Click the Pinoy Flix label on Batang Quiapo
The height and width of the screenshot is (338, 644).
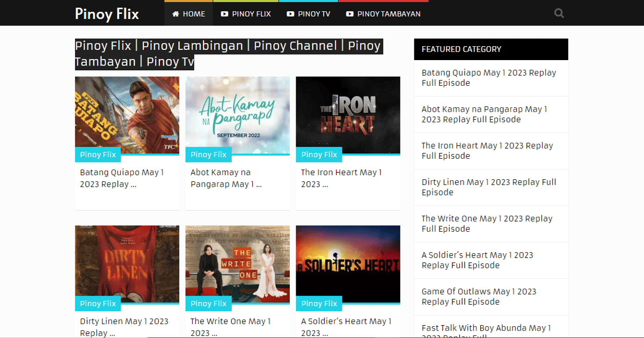click(x=98, y=155)
